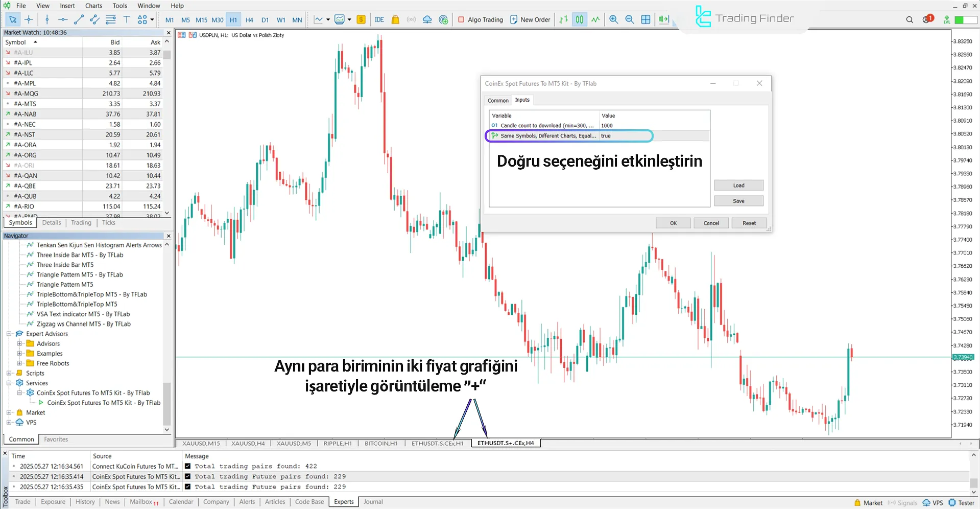
Task: Switch to the Common tab in dialog
Action: pyautogui.click(x=498, y=101)
